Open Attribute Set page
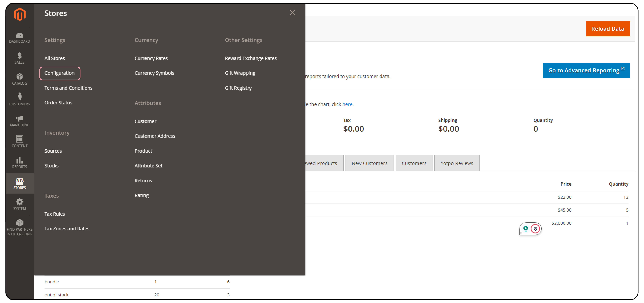Viewport: 644px width, 303px height. [x=148, y=166]
